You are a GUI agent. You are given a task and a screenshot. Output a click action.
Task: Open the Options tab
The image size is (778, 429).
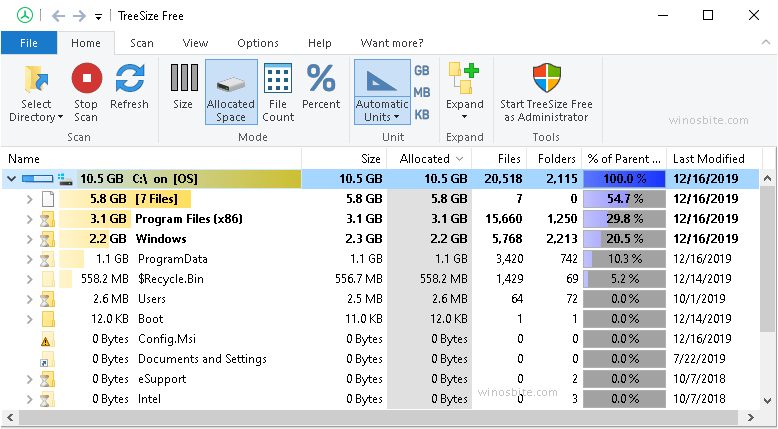[258, 43]
